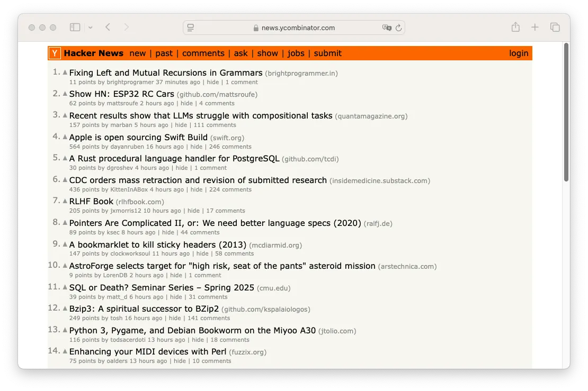588x391 pixels.
Task: Upvote the AstroForge asteroid mission story
Action: pyautogui.click(x=65, y=266)
